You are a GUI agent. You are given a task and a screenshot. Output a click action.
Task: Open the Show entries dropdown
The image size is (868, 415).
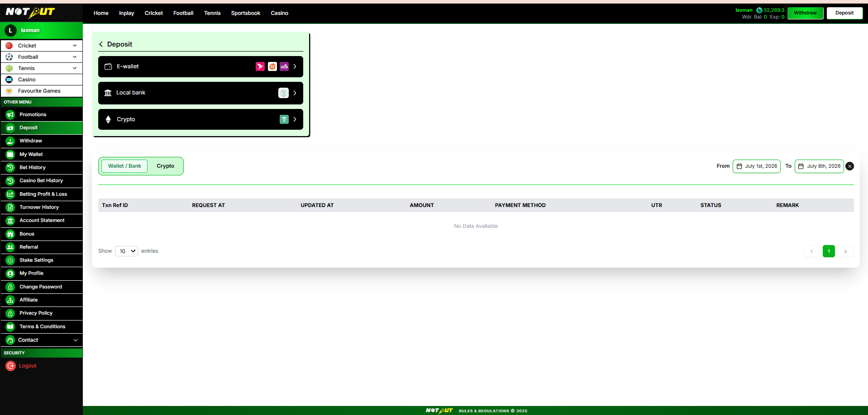coord(126,251)
